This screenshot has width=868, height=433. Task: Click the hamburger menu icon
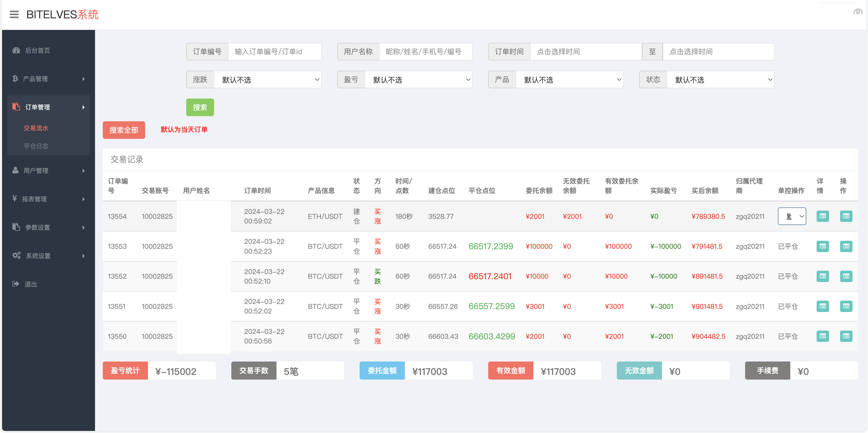tap(14, 14)
